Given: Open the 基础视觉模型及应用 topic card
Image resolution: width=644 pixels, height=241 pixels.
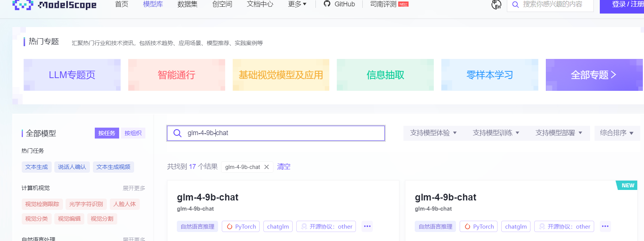Looking at the screenshot, I should [281, 75].
